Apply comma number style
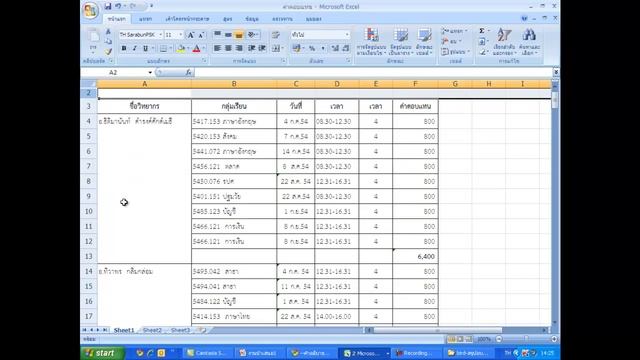The image size is (640, 360). coord(322,49)
